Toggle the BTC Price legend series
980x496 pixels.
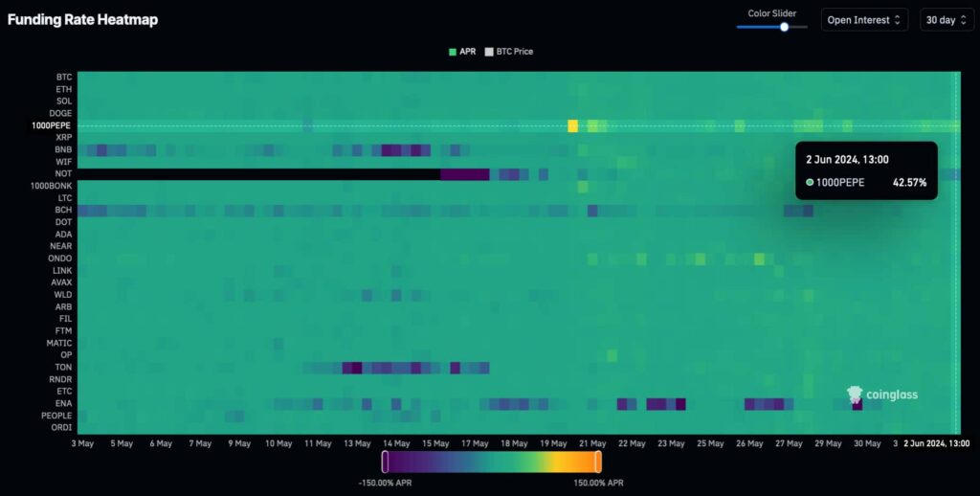coord(509,51)
